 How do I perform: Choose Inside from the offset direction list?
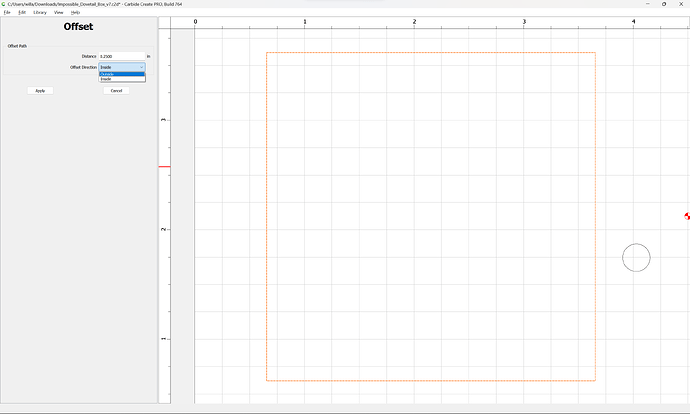tap(122, 79)
